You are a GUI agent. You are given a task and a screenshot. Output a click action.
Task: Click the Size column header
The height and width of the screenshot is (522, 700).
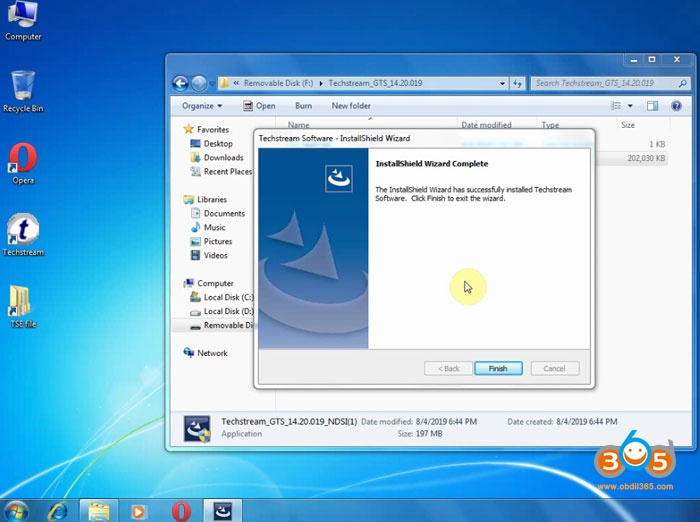pos(628,125)
